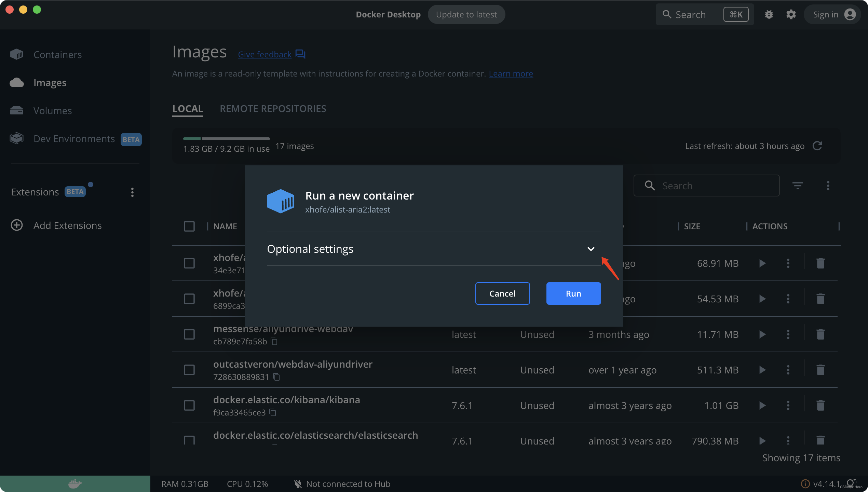
Task: Check the elasticsearch row checkbox
Action: pos(189,440)
